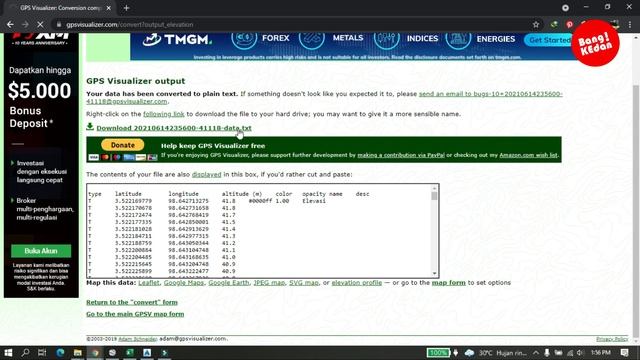
Task: Stop loading the page
Action: [x=40, y=24]
